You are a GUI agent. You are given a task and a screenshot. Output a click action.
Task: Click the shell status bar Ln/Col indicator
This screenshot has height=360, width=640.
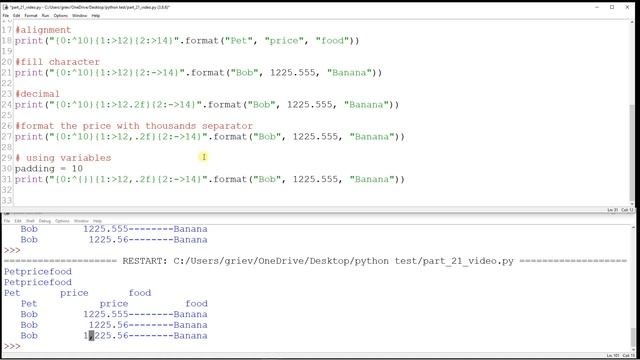pyautogui.click(x=620, y=356)
